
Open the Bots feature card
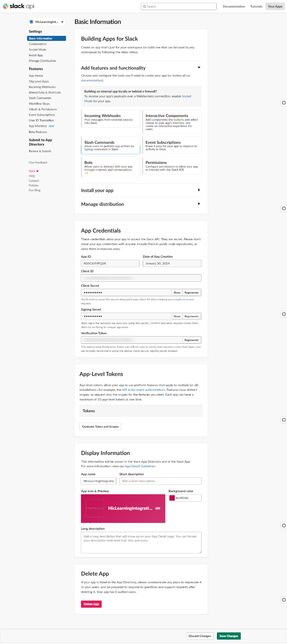(110, 167)
